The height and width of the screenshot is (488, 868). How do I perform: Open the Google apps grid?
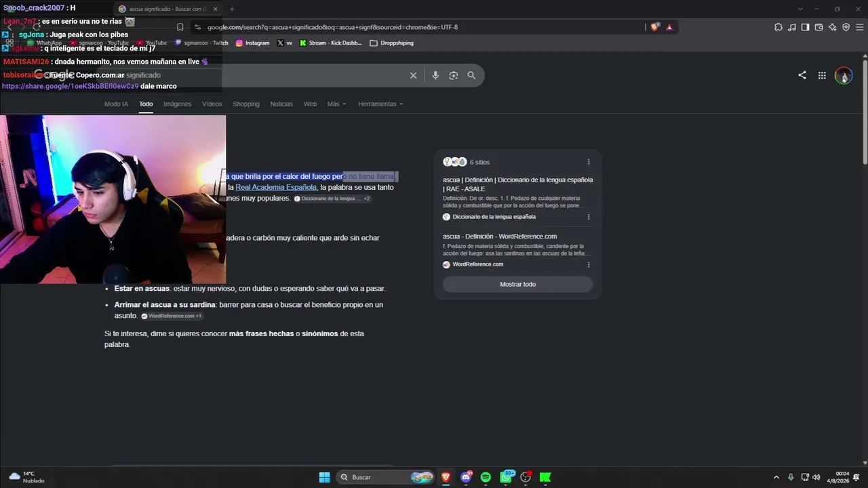point(822,75)
